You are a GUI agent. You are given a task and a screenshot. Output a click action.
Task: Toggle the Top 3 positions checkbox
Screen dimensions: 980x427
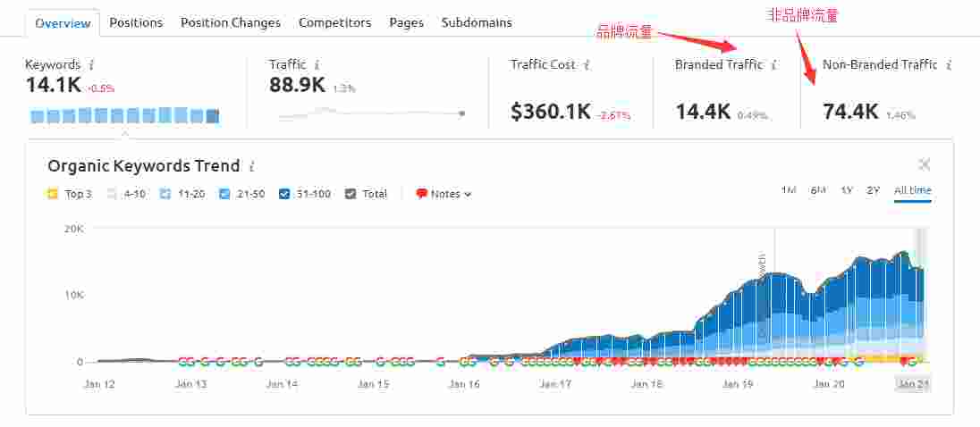tap(53, 194)
